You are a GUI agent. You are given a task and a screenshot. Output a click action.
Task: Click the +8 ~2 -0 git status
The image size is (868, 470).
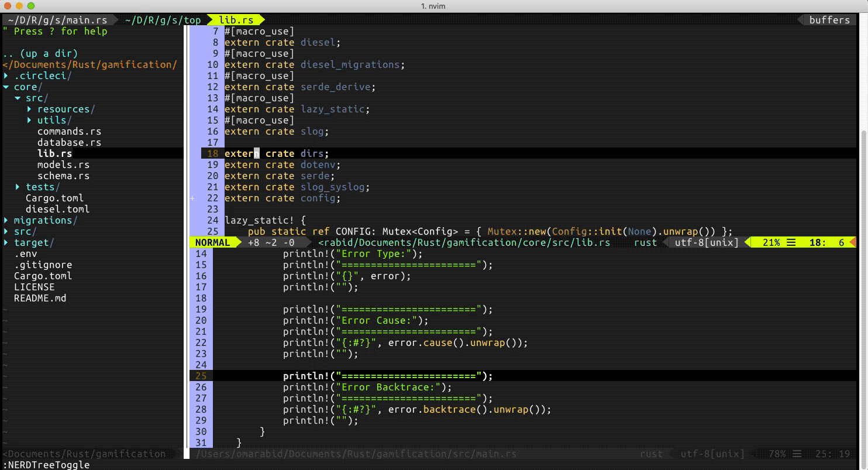[271, 242]
